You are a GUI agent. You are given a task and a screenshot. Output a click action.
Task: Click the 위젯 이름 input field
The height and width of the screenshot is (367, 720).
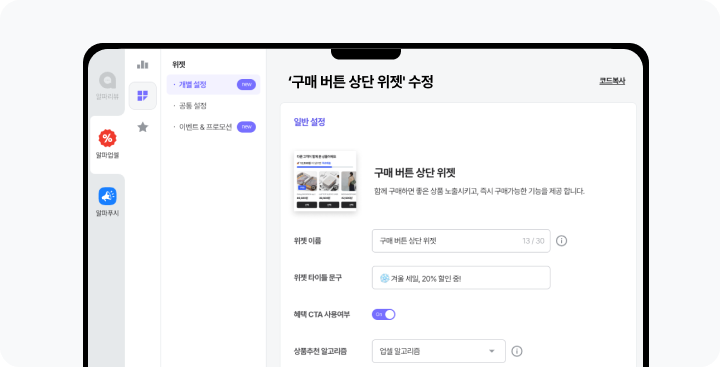(461, 241)
